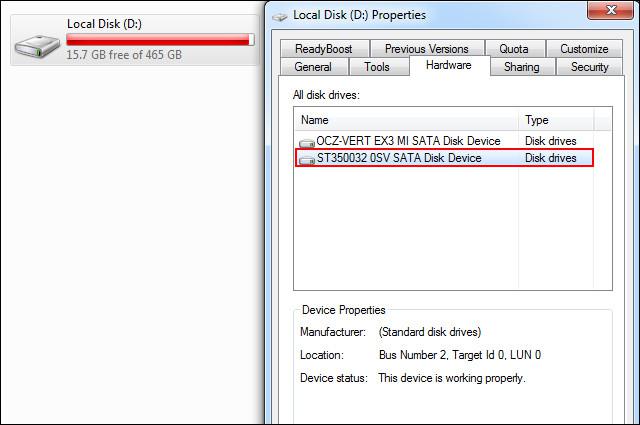Screen dimensions: 640x425
Task: Select ST350032 0SV SATA Disk Device row
Action: pos(398,158)
